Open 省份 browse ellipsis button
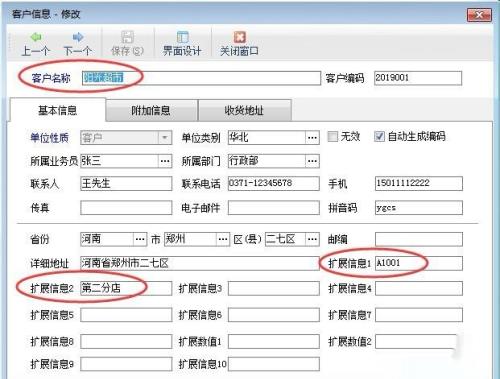Image resolution: width=500 pixels, height=379 pixels. point(140,239)
